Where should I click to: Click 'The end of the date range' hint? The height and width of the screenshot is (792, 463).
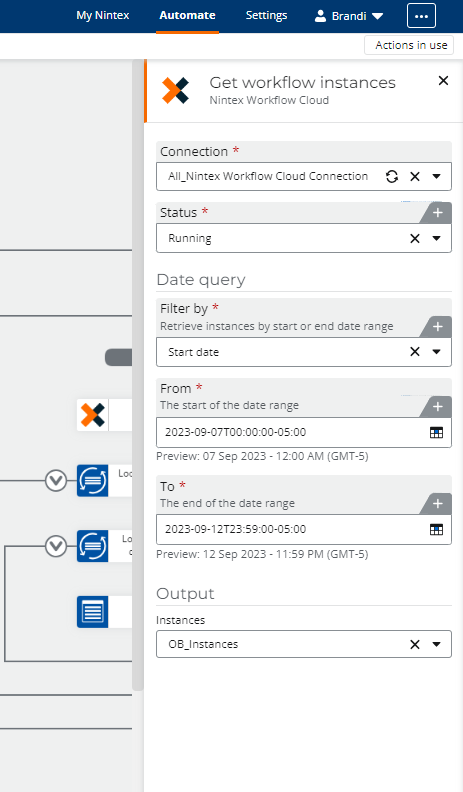point(227,503)
